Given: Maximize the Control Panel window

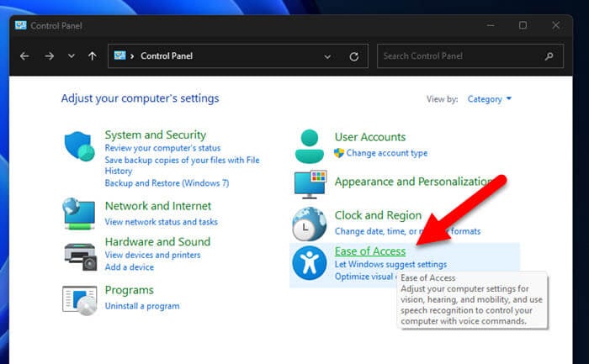Looking at the screenshot, I should 523,25.
